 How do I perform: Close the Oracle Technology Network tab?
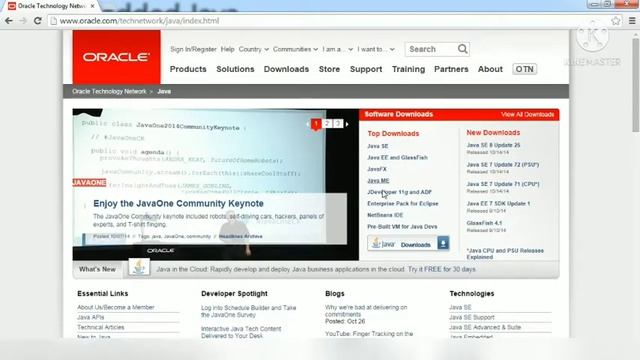point(93,6)
